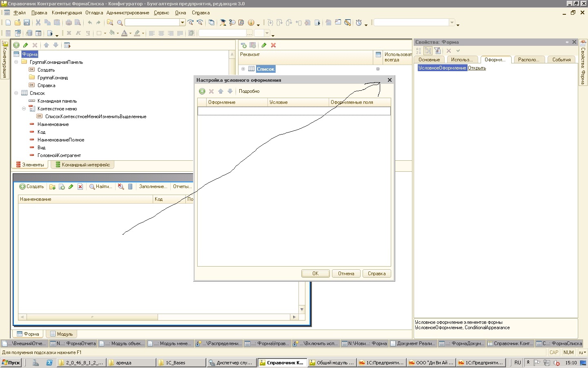Click the Print icon in main toolbar
The height and width of the screenshot is (368, 588).
point(69,22)
